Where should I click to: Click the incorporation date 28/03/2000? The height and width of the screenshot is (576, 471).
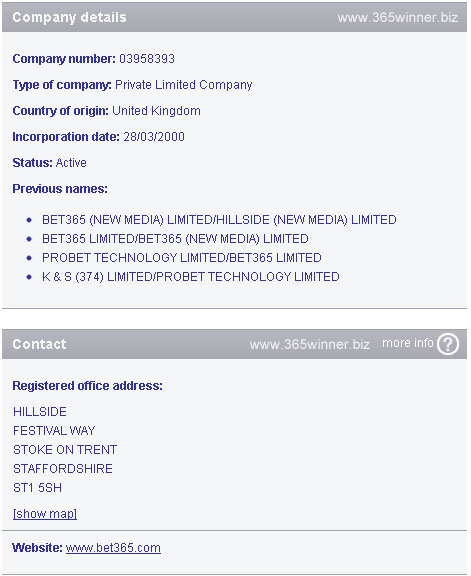[154, 137]
